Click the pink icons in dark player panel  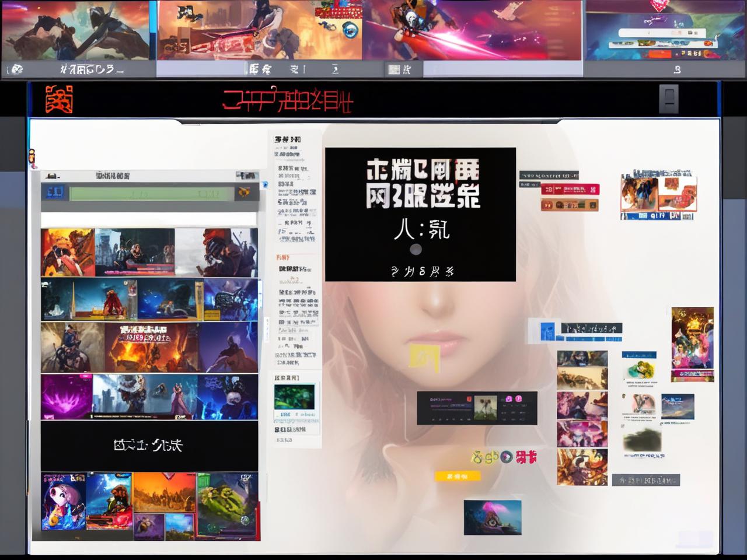tap(513, 399)
